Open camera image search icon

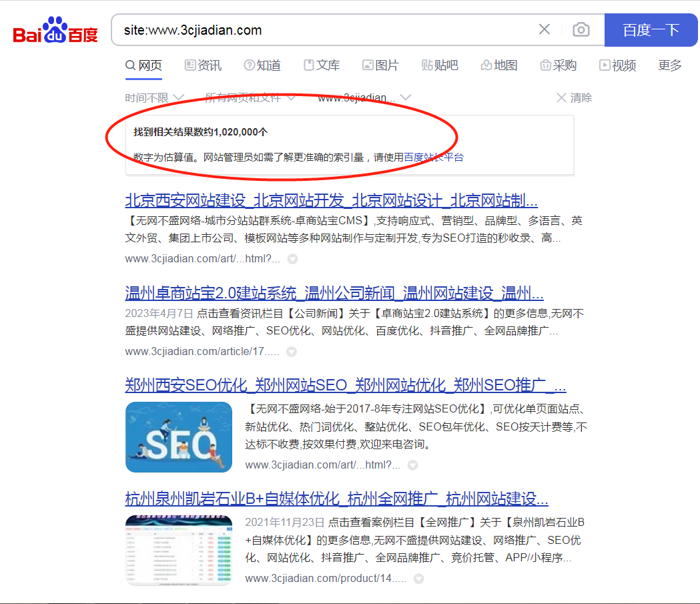[x=581, y=29]
